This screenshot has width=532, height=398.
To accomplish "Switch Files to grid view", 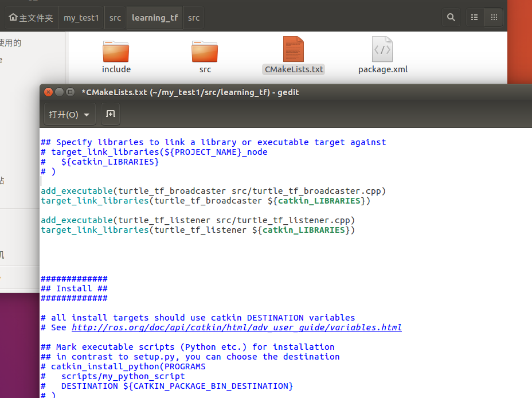I will tap(494, 17).
